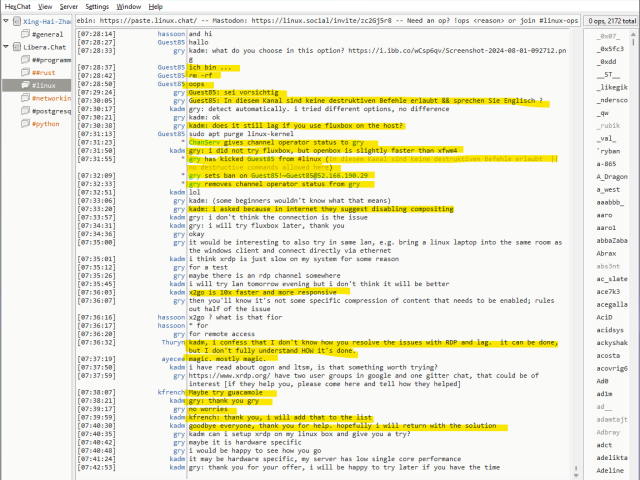The width and height of the screenshot is (640, 480).
Task: Open the HexChat menu
Action: coord(18,7)
